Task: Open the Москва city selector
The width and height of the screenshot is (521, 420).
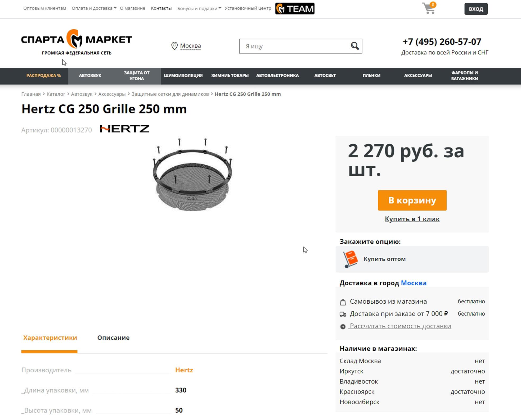Action: point(190,46)
